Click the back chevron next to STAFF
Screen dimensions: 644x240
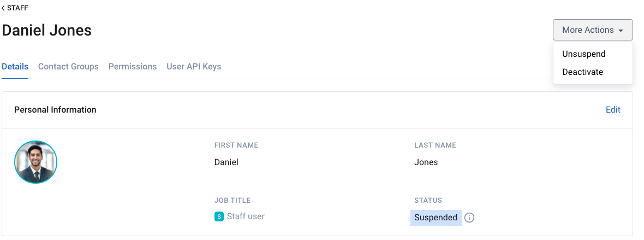pyautogui.click(x=3, y=8)
